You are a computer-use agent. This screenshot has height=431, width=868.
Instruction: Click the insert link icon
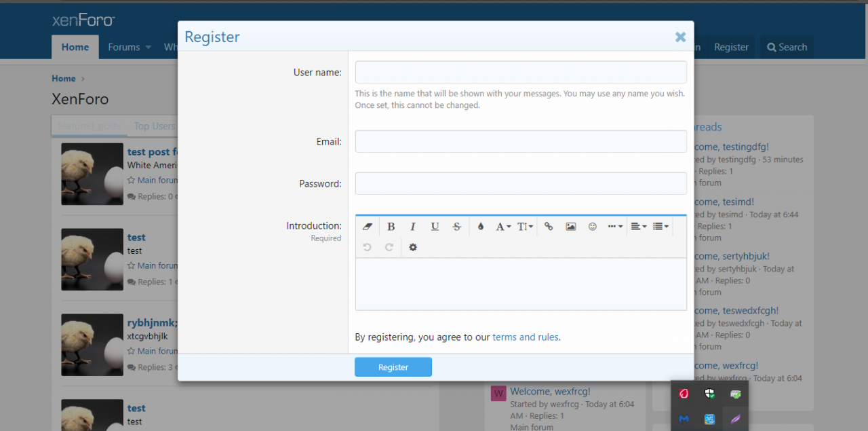click(549, 227)
